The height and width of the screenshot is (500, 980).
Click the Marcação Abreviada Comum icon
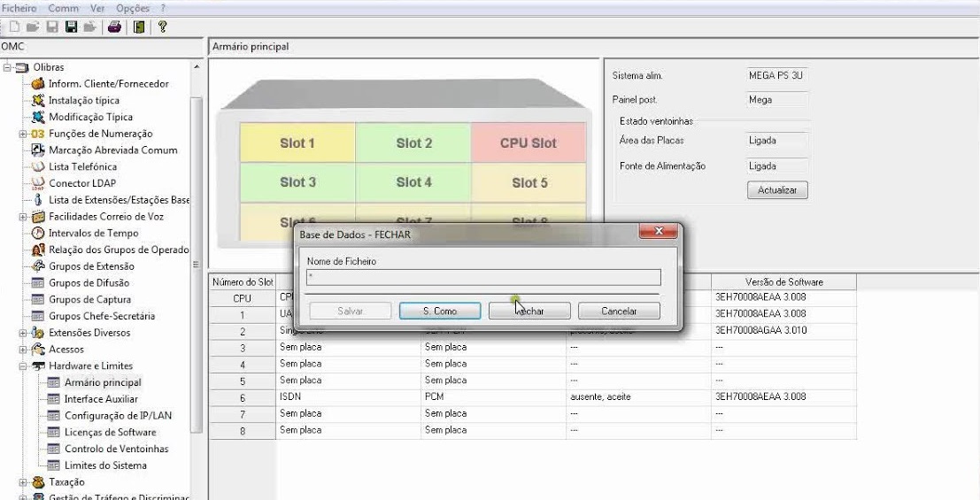[38, 150]
